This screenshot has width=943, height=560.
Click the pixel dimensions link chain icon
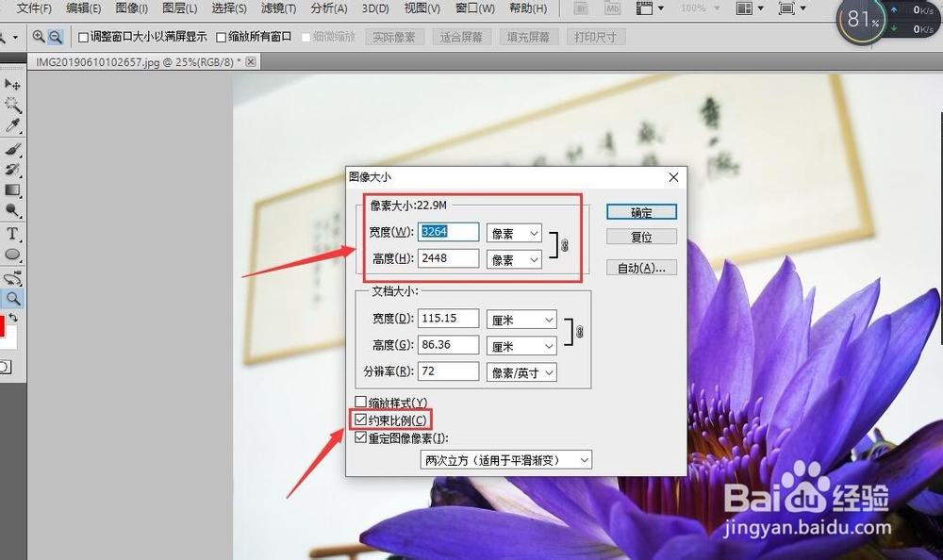(x=564, y=245)
